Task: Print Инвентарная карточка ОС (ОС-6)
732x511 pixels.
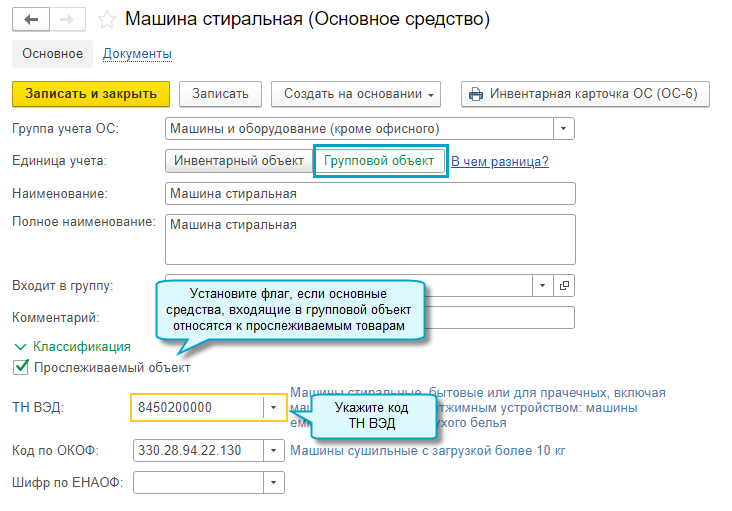Action: 585,94
